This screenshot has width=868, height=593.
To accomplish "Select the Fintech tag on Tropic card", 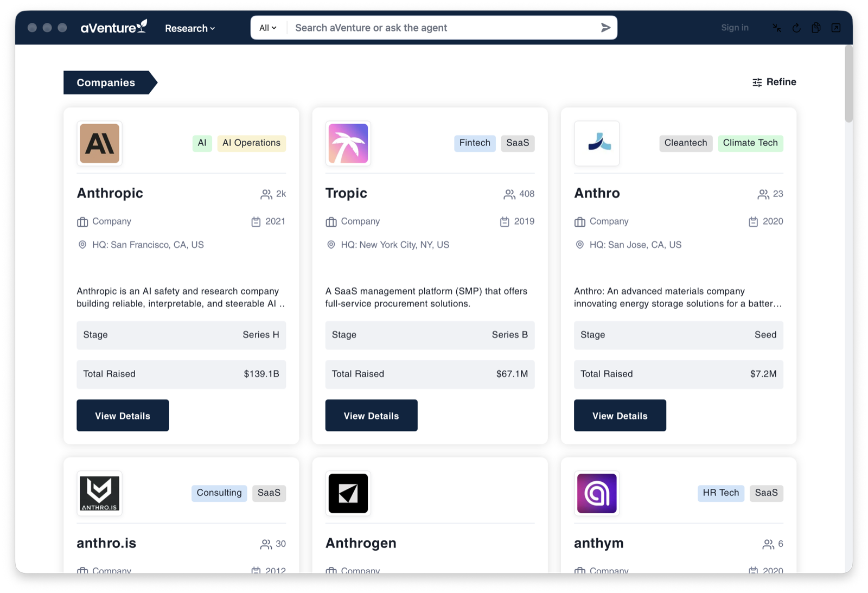I will (475, 143).
